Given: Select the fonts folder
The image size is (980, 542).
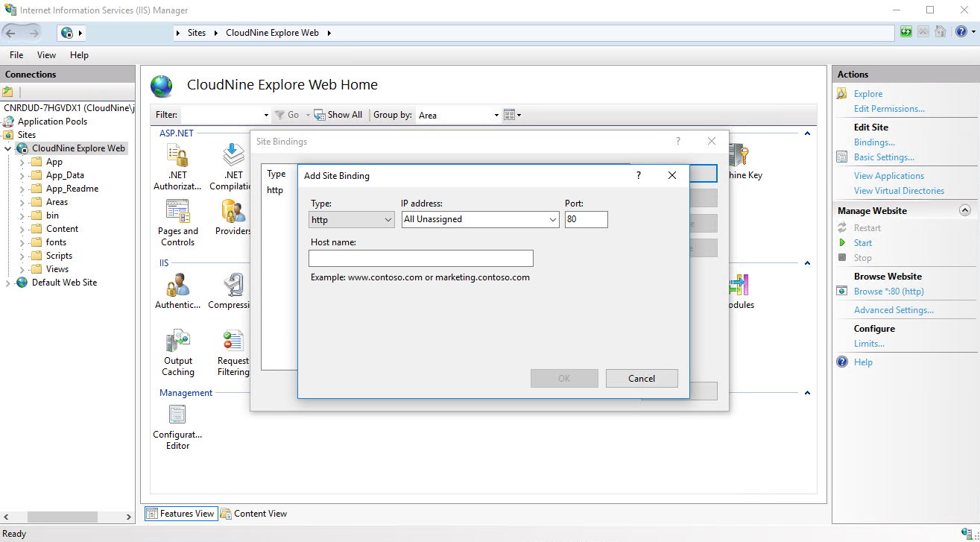Looking at the screenshot, I should pos(56,242).
